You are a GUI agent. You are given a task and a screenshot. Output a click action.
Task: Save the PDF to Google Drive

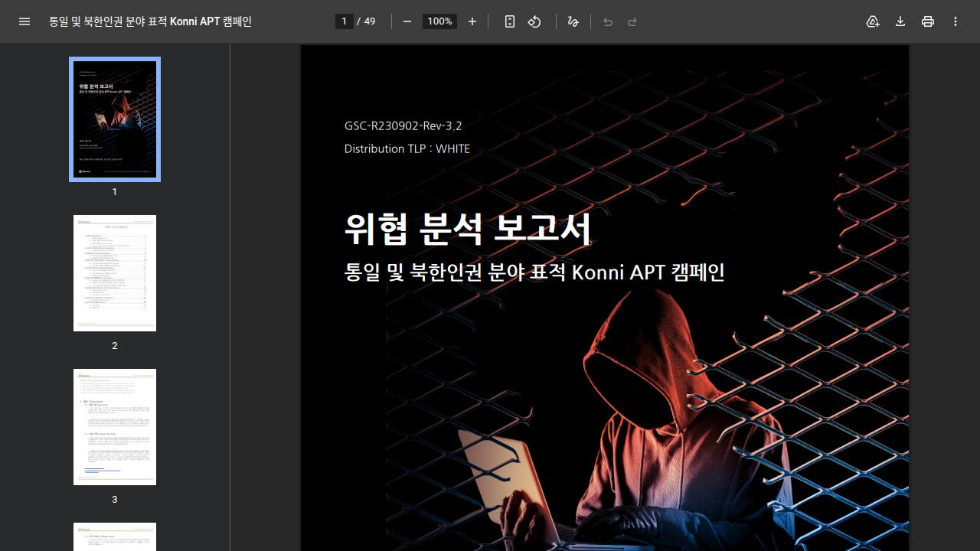pyautogui.click(x=873, y=21)
